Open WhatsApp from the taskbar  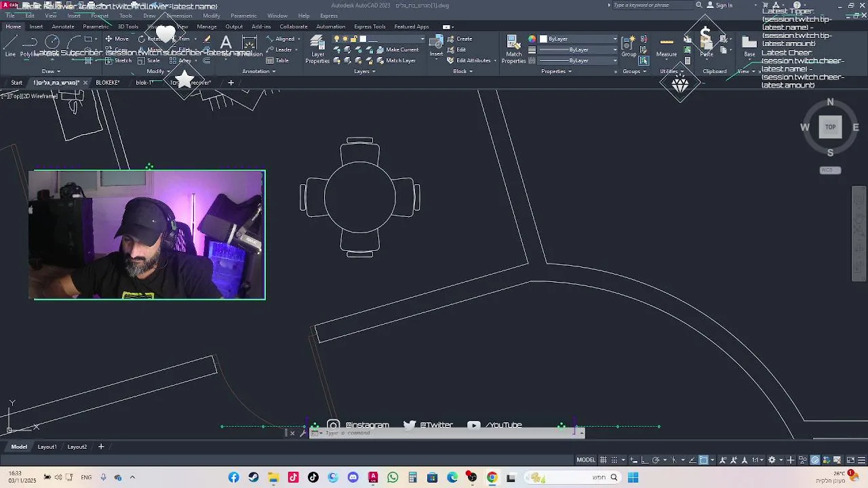coord(393,478)
